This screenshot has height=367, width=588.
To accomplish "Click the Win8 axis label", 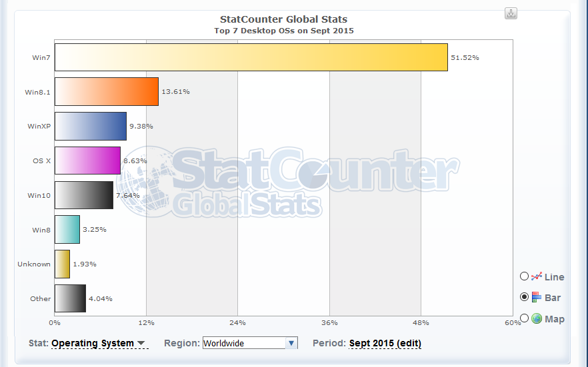I will click(41, 230).
